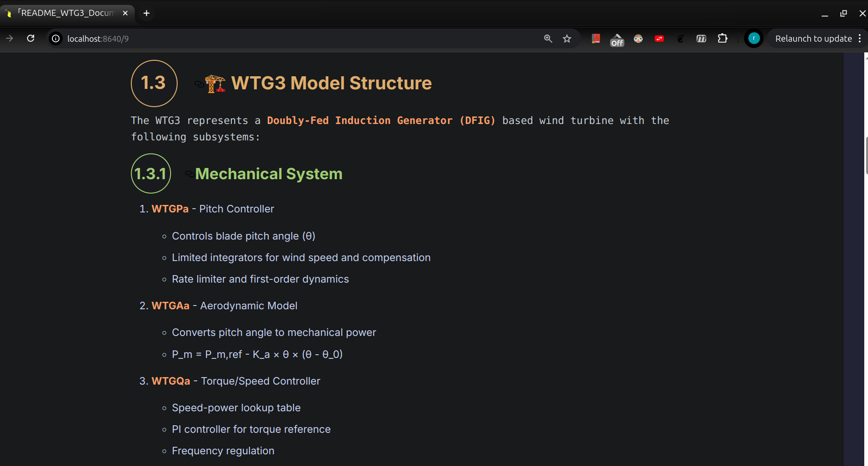
Task: Open the zoom magnifier icon in address bar
Action: coord(548,38)
